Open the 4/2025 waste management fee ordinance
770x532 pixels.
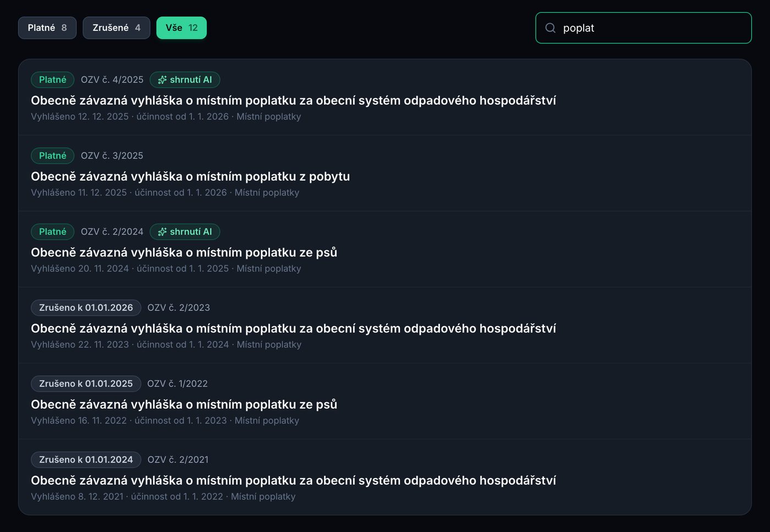(293, 101)
